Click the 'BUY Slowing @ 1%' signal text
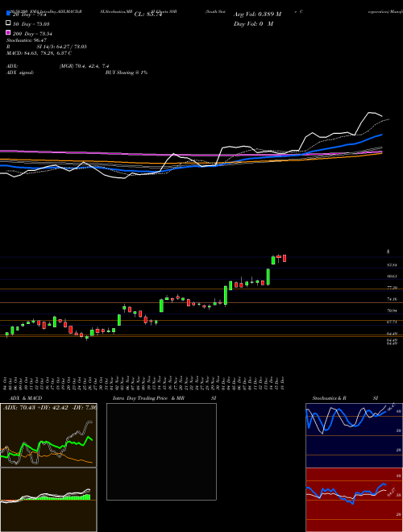Screen dimensions: 403x532 pyautogui.click(x=127, y=73)
